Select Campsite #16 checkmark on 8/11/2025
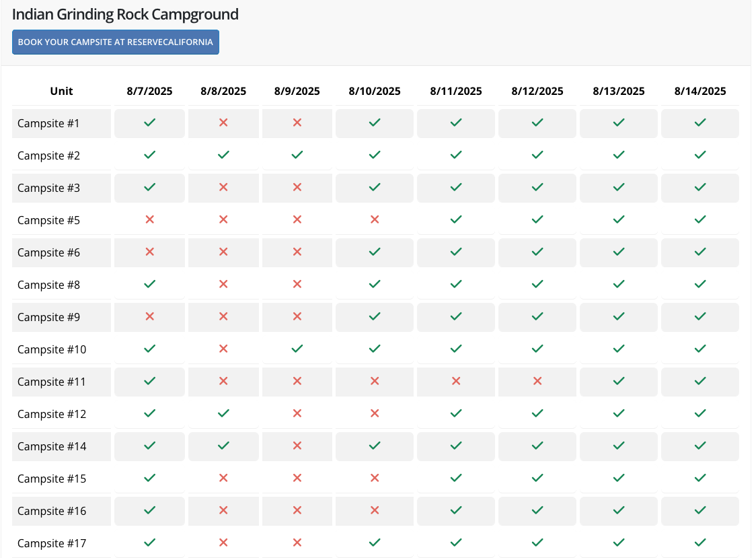The width and height of the screenshot is (756, 558). click(456, 510)
